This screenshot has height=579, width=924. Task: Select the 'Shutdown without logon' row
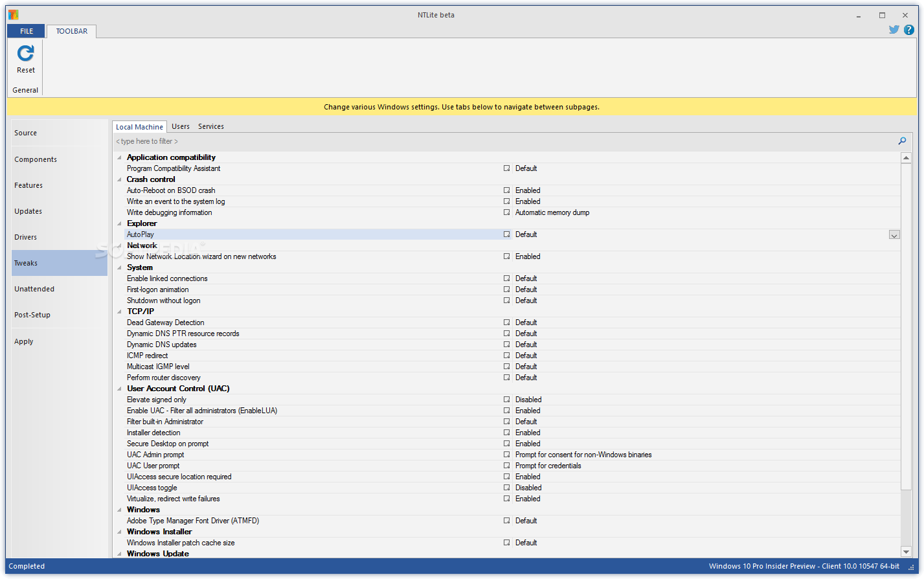[x=512, y=301]
